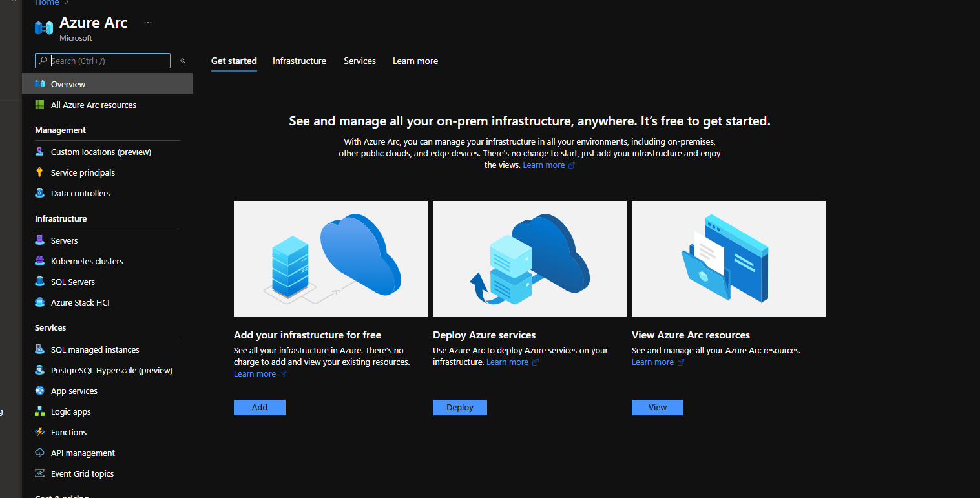Screen dimensions: 980x498
Task: Click the Functions lightning bolt icon
Action: [x=39, y=432]
